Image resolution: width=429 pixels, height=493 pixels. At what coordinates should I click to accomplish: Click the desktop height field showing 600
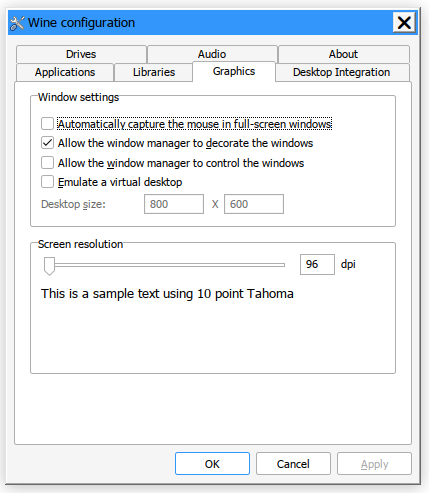pyautogui.click(x=254, y=204)
